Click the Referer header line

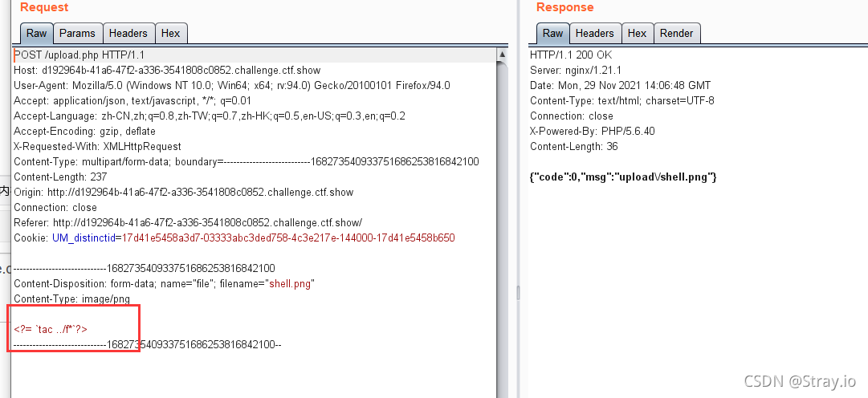tap(188, 222)
